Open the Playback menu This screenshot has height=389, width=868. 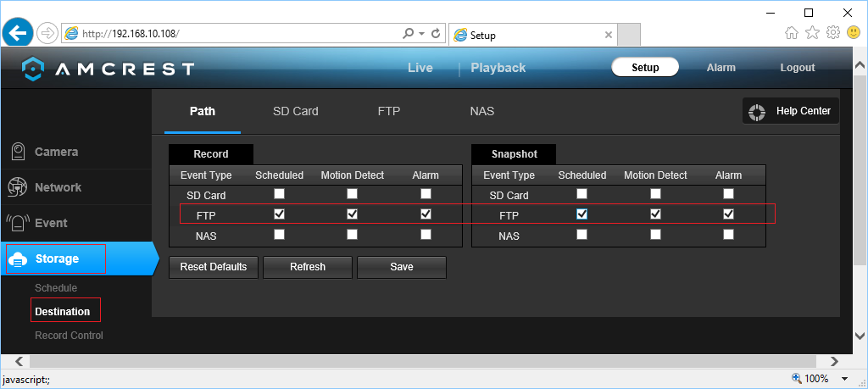[498, 68]
